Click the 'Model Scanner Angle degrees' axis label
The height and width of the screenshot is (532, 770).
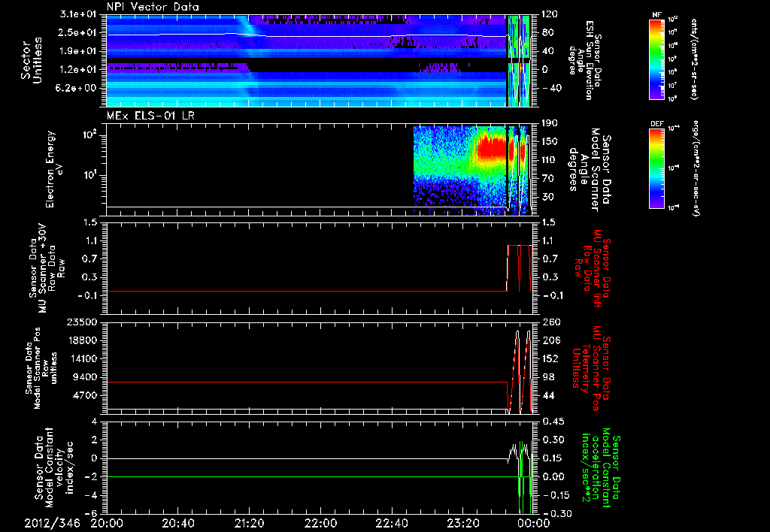(590, 170)
